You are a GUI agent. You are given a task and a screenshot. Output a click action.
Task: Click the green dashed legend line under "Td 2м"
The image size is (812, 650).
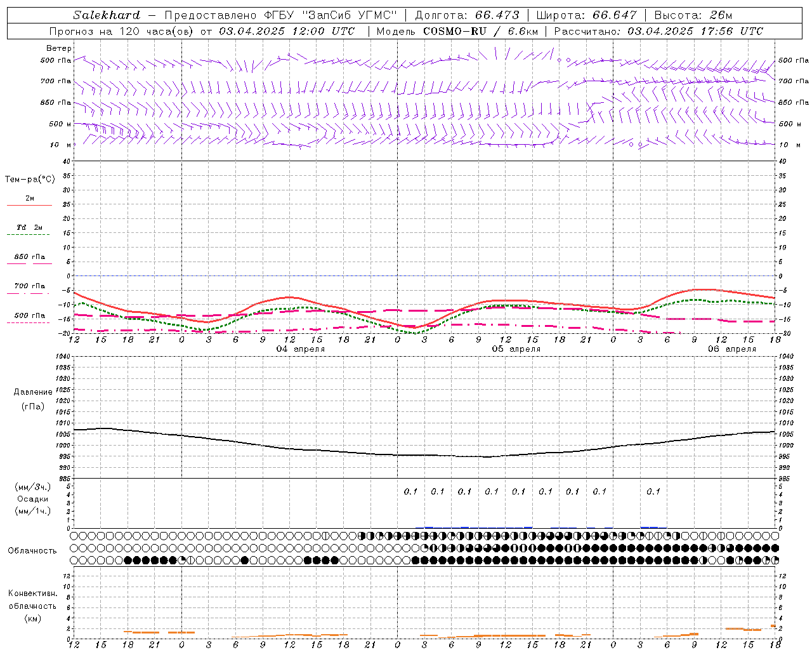point(28,235)
